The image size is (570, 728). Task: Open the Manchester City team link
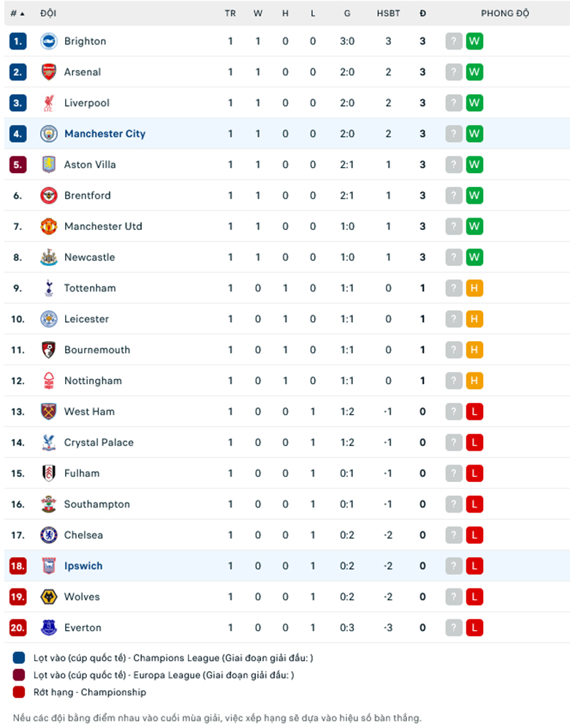coord(104,134)
